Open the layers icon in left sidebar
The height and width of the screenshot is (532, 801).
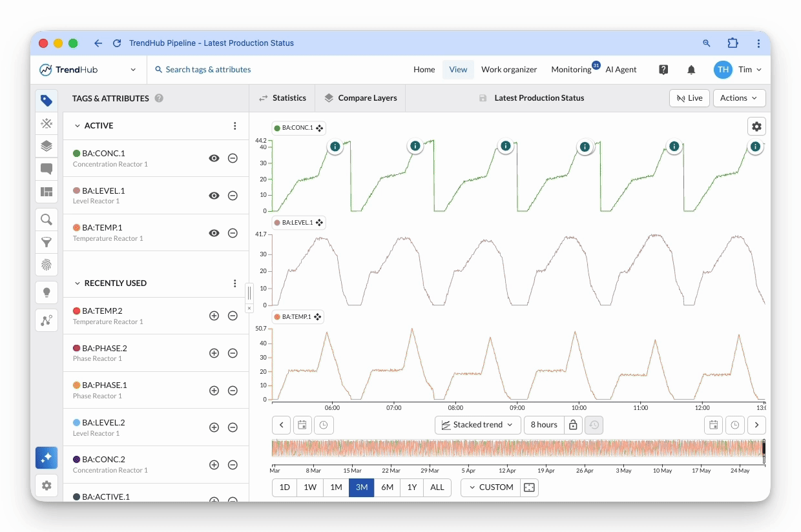pos(47,146)
